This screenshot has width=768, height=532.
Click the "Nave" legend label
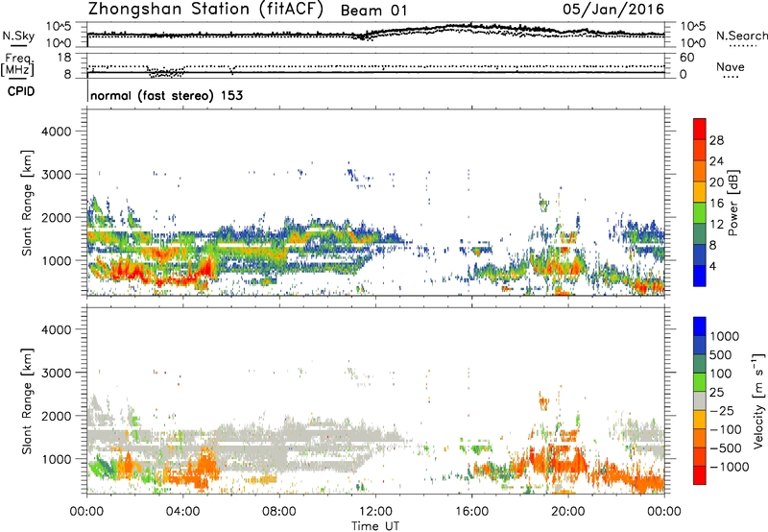[x=731, y=66]
